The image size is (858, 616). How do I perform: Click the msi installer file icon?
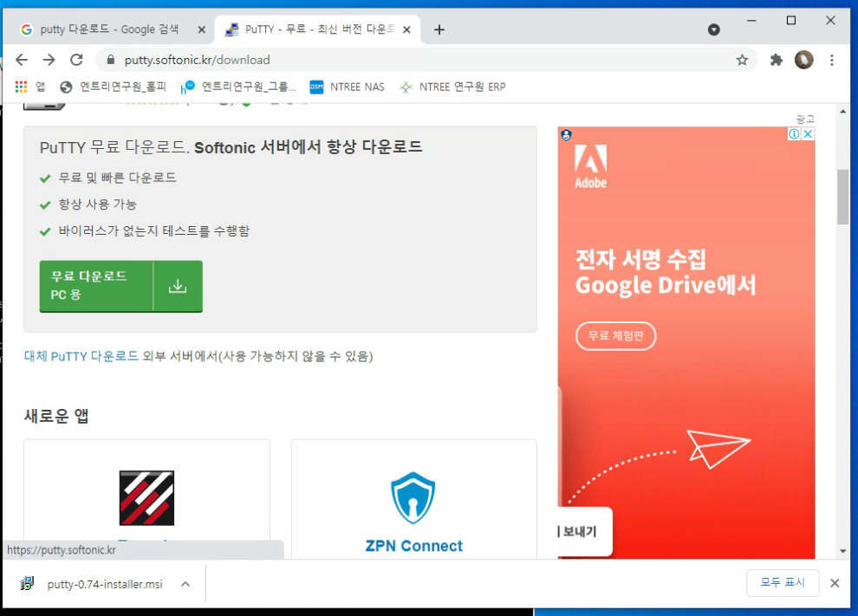27,584
